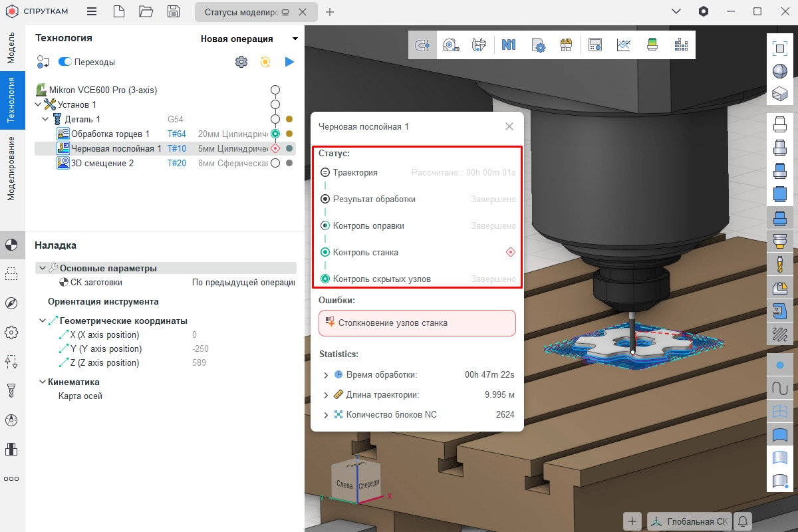The height and width of the screenshot is (532, 798).
Task: Click status circle of Обработка торцев 1
Action: (x=275, y=134)
